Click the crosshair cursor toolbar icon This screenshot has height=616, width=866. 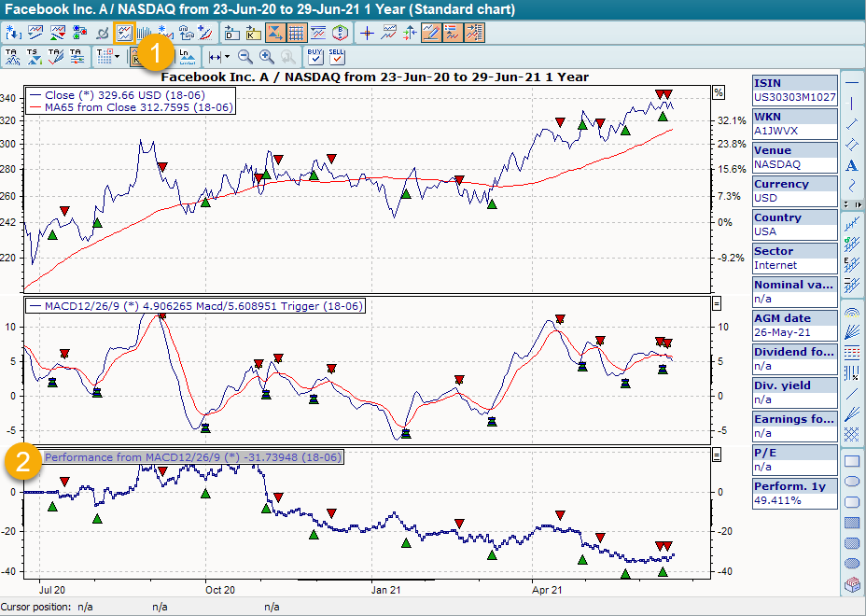point(368,33)
